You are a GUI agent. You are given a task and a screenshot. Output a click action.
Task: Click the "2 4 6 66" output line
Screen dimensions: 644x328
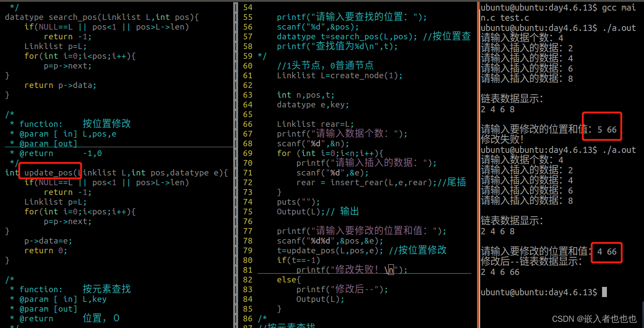coord(499,272)
